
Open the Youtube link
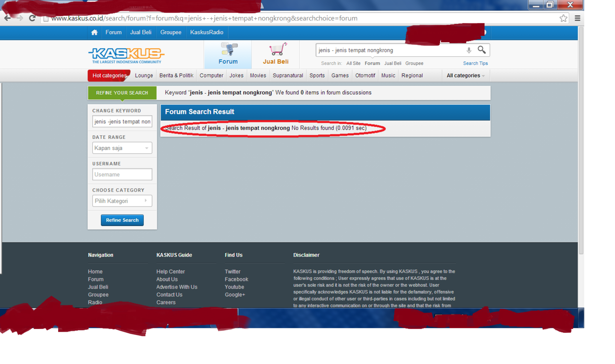point(234,287)
